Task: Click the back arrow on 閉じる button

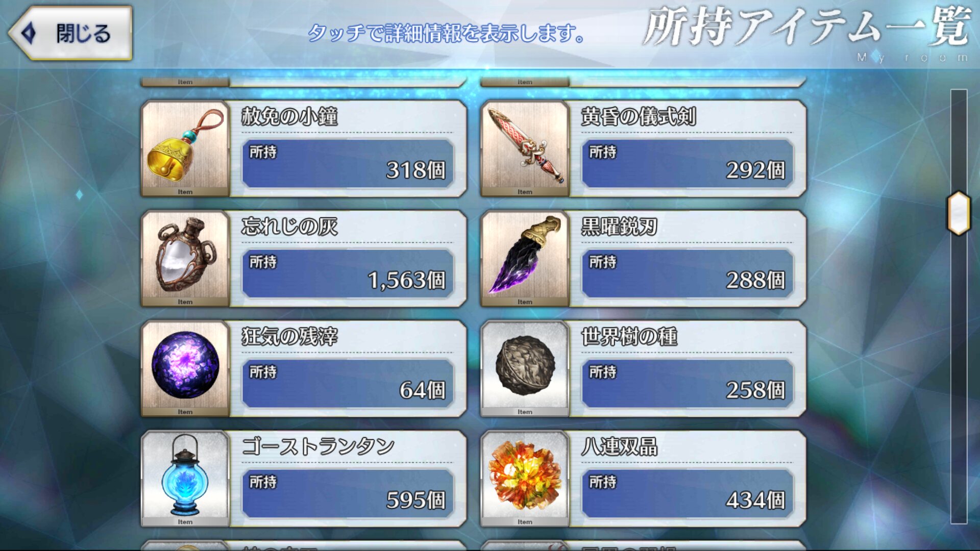Action: click(29, 33)
